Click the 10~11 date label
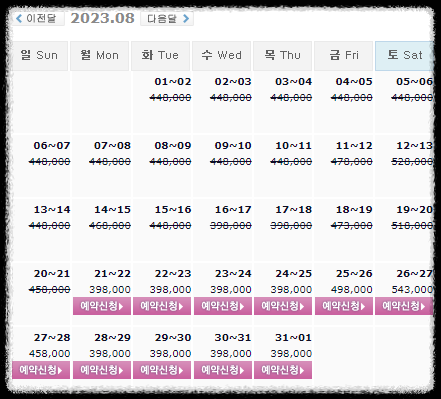This screenshot has width=441, height=399. pos(294,146)
